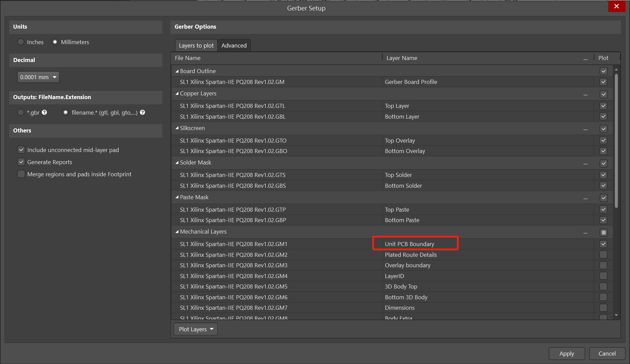Click help icon next to *.gbr option
630x364 pixels.
44,113
